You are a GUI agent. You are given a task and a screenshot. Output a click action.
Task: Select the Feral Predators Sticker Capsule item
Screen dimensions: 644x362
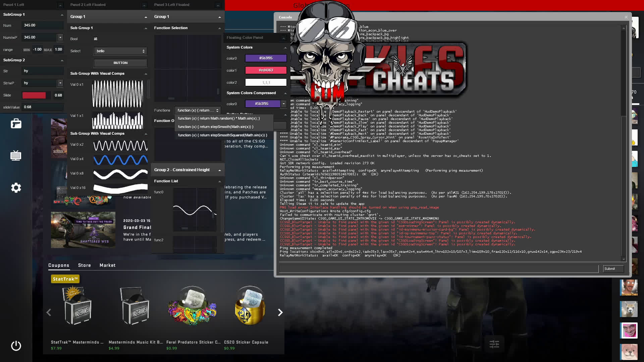tap(193, 306)
